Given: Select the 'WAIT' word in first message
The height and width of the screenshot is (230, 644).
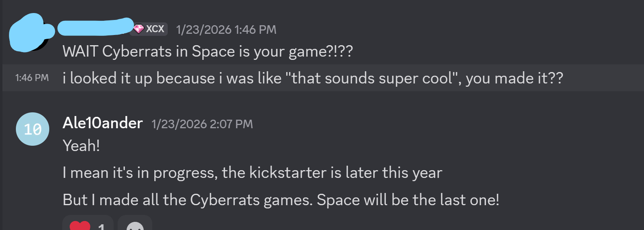Looking at the screenshot, I should click(80, 52).
